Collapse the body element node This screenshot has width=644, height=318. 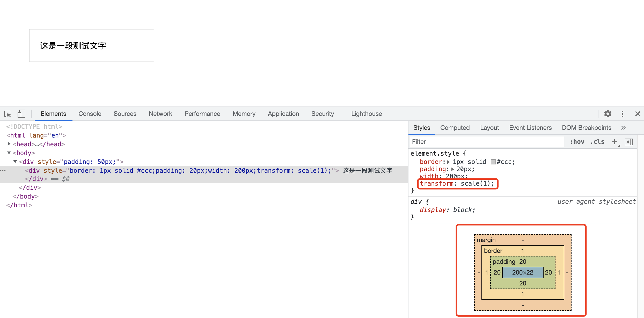9,153
